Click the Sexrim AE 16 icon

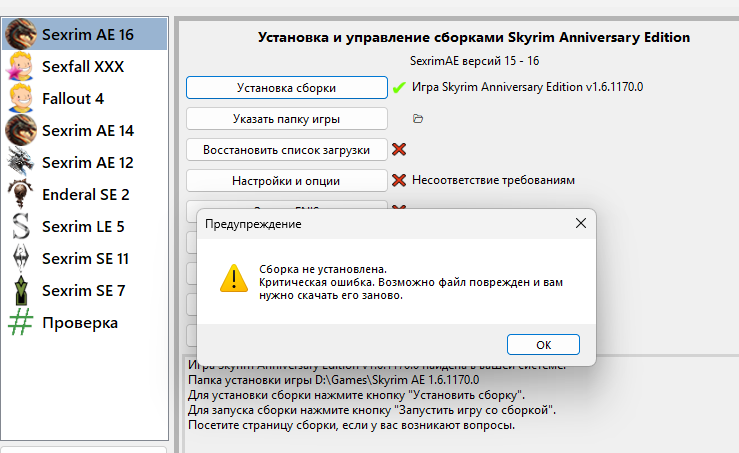coord(21,35)
